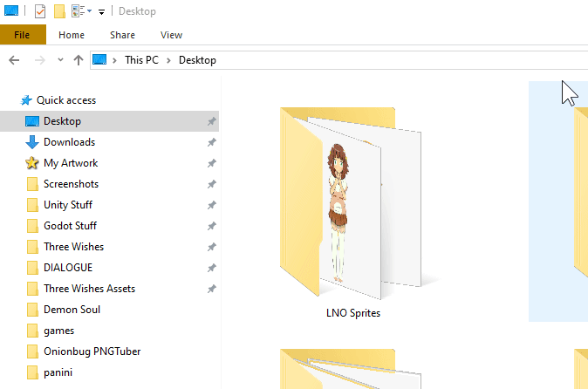Click the blue Downloads arrow icon

coord(32,142)
